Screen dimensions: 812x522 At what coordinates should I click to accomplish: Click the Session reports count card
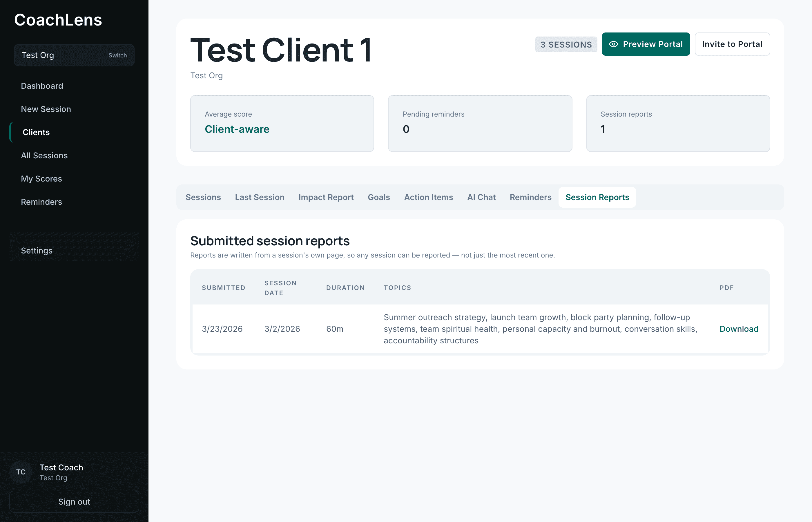[678, 123]
